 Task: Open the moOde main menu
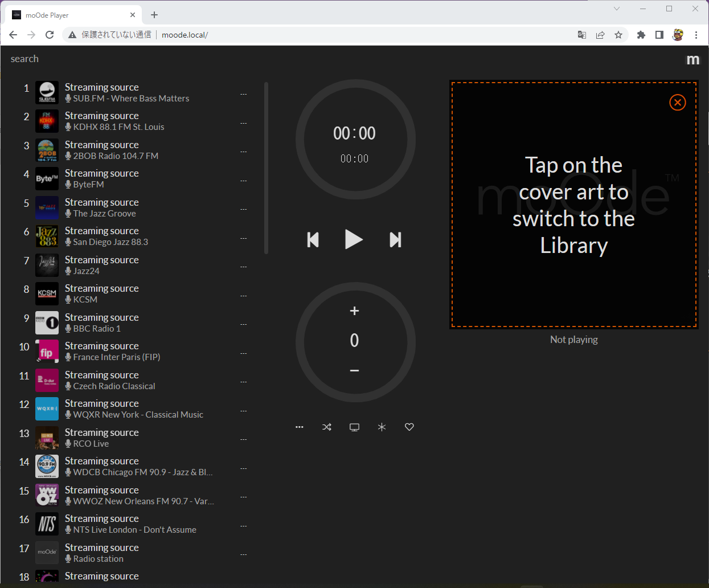click(x=692, y=59)
